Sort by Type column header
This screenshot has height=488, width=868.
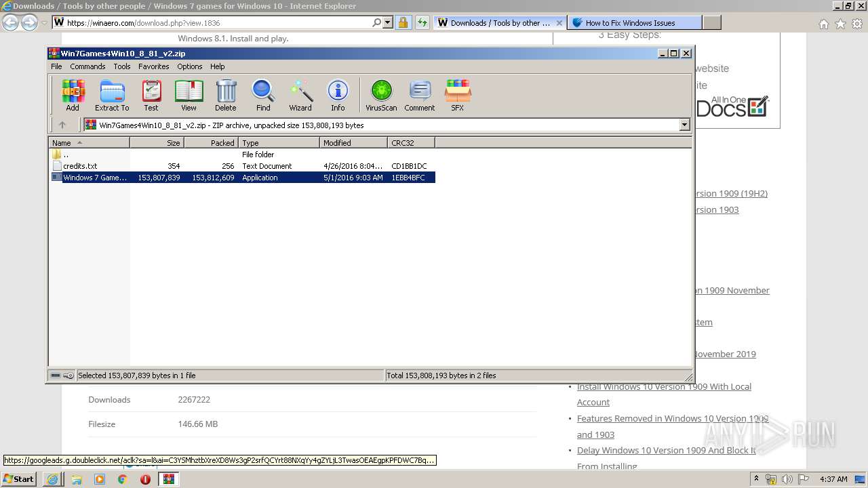(279, 142)
